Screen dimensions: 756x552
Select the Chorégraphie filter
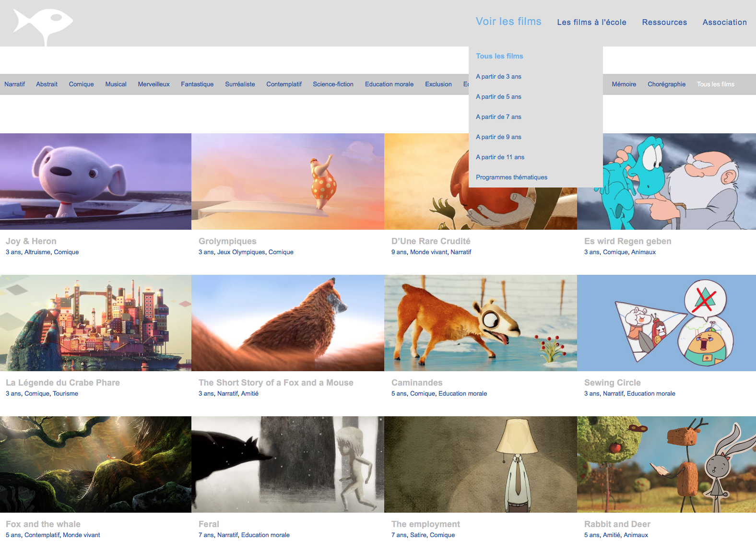click(666, 84)
